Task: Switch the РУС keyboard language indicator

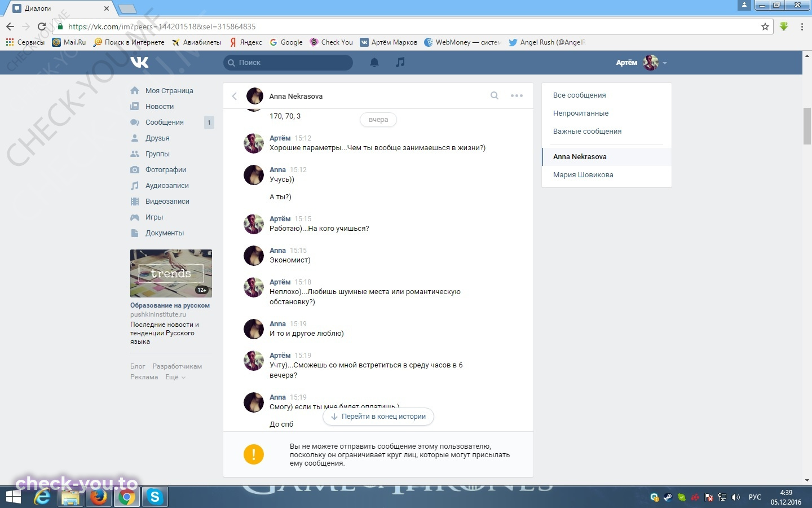Action: point(755,497)
